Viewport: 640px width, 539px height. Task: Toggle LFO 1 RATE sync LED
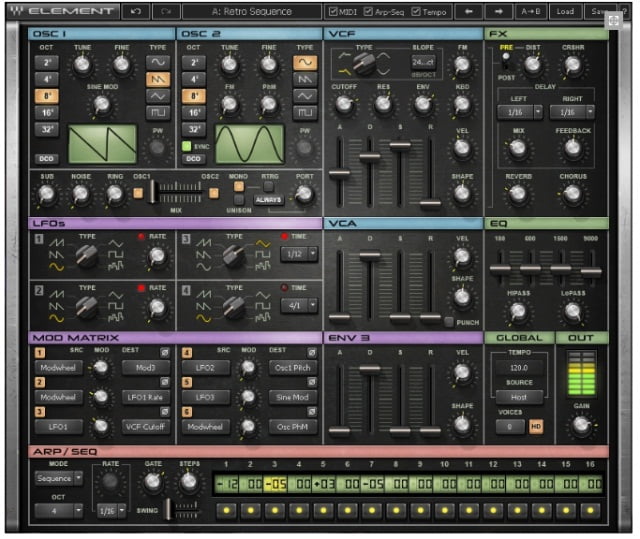(141, 236)
